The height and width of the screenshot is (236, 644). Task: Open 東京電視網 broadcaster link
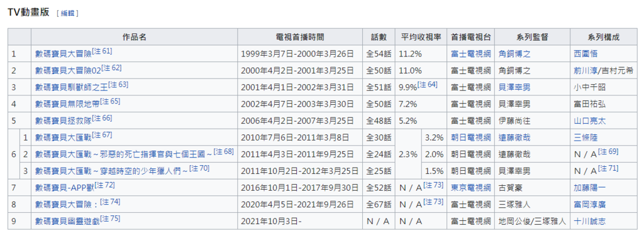(470, 188)
